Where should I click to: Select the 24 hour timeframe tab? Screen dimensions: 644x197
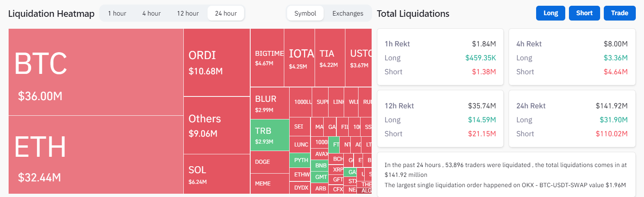pyautogui.click(x=226, y=14)
